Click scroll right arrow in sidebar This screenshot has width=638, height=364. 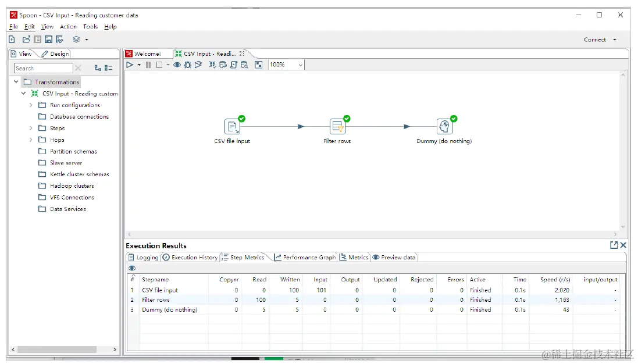pyautogui.click(x=115, y=349)
